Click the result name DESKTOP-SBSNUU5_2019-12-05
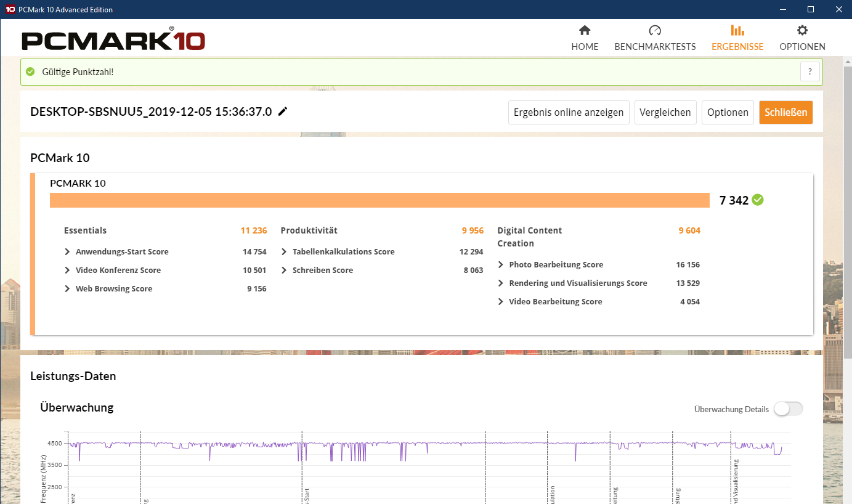Viewport: 852px width, 504px height. pos(151,112)
